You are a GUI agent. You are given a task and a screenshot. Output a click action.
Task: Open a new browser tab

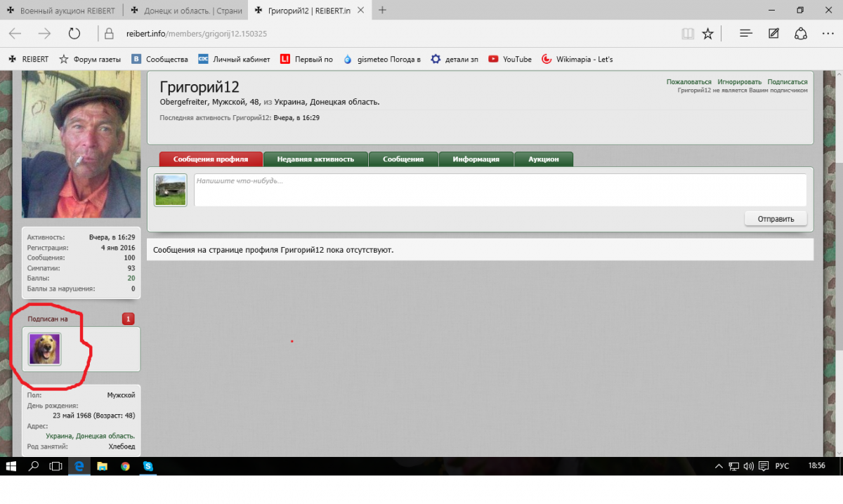(382, 11)
